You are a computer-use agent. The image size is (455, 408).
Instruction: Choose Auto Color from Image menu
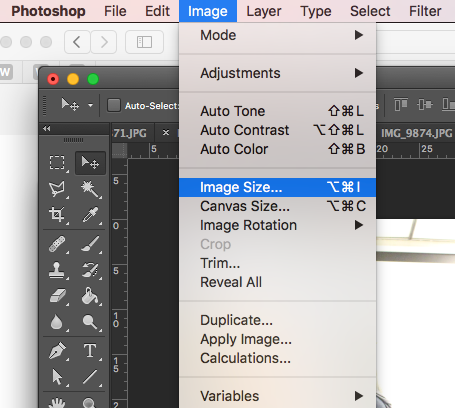click(x=278, y=149)
